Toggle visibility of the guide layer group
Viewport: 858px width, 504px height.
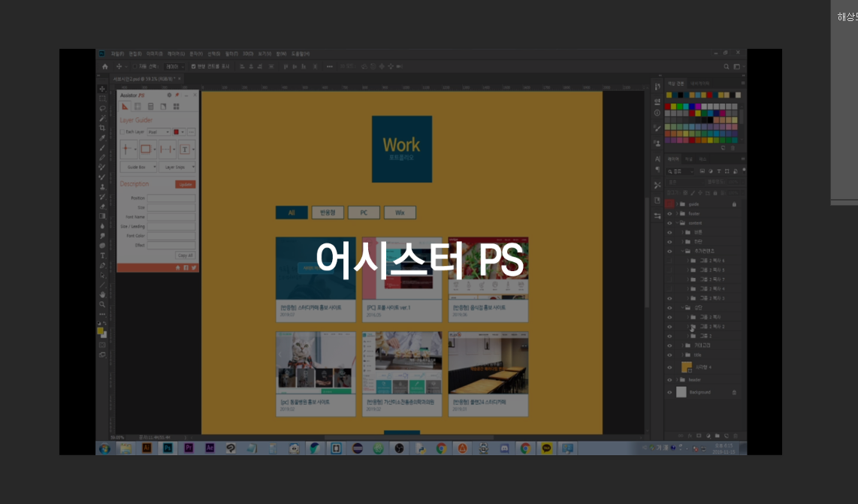[x=669, y=204]
